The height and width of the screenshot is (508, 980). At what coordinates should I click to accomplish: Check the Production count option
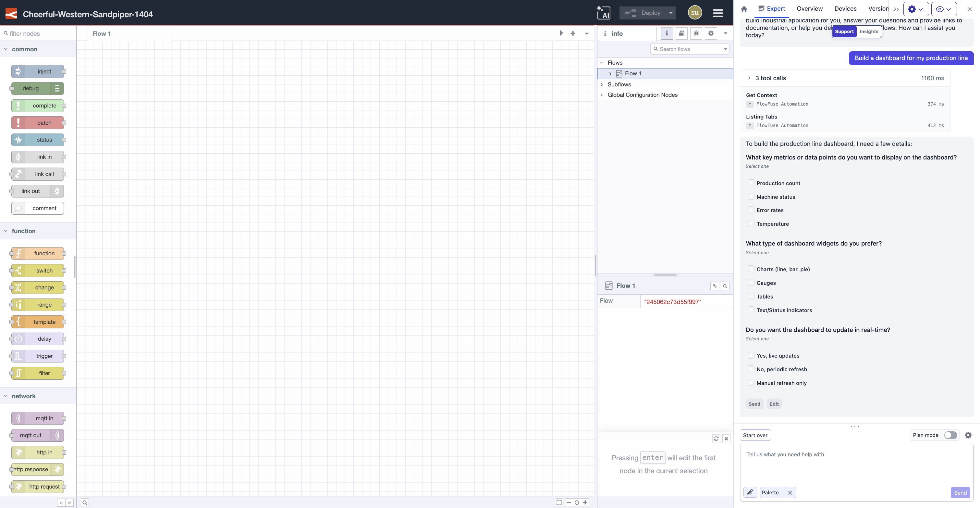tap(751, 183)
